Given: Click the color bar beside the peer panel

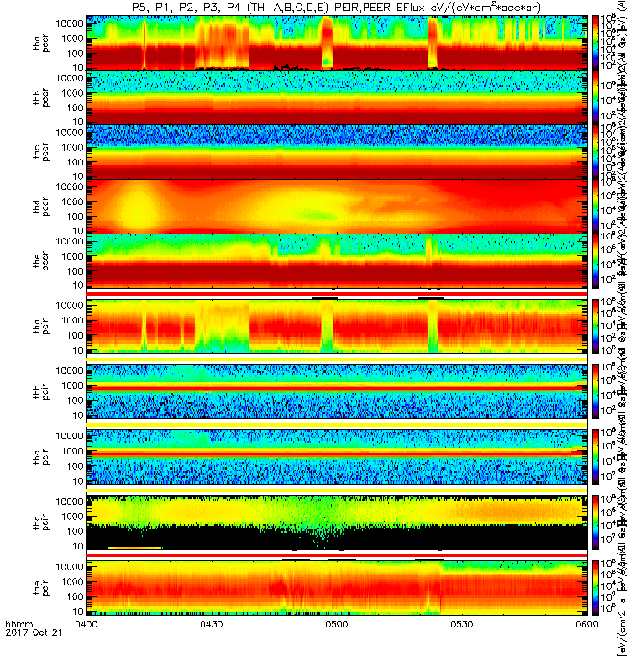Looking at the screenshot, I should (596, 261).
